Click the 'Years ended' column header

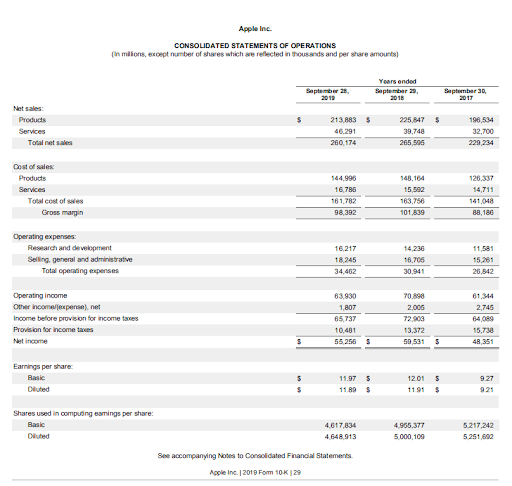click(x=397, y=81)
